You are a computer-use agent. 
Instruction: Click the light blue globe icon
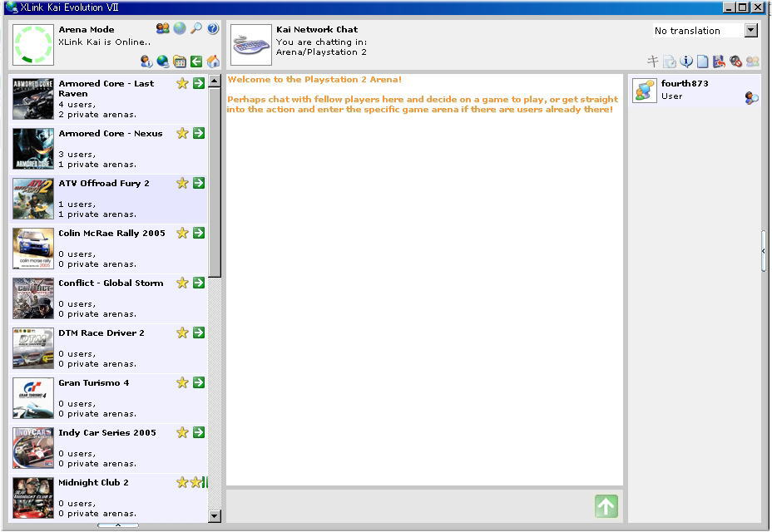180,28
